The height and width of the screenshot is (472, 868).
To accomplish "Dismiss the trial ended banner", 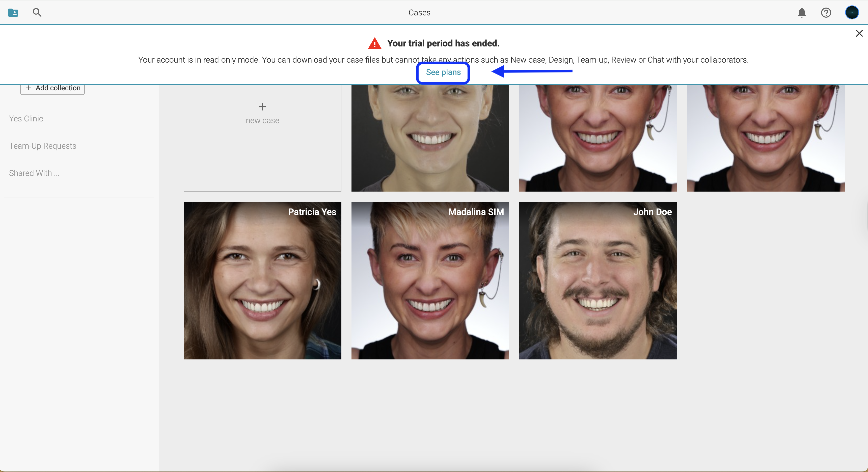I will click(x=859, y=33).
